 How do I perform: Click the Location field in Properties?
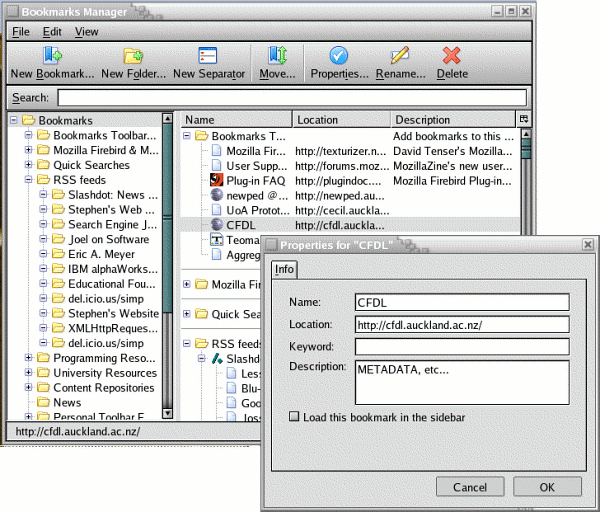coord(462,324)
